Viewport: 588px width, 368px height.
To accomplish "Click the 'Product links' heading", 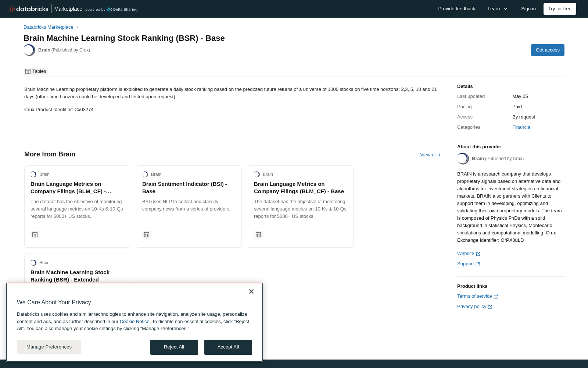I will (472, 286).
